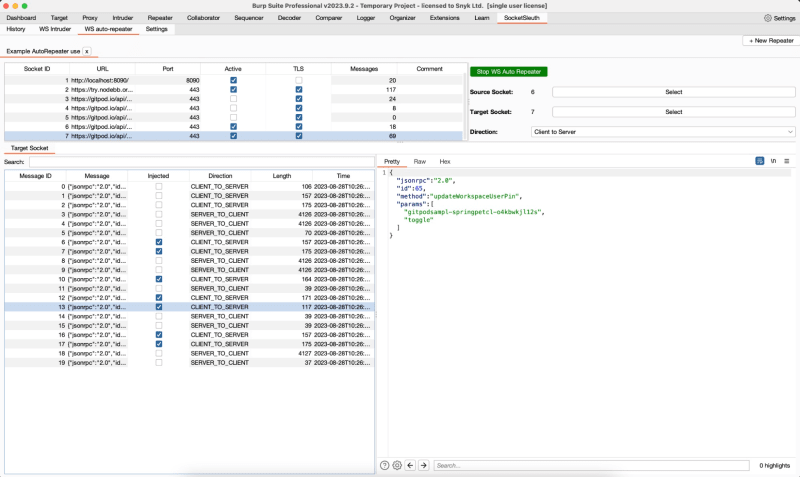Toggle the pretty-print format icon in editor

click(760, 161)
